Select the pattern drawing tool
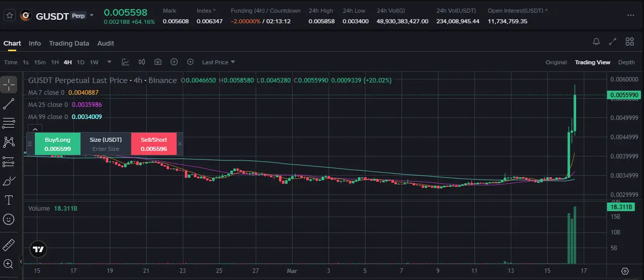The width and height of the screenshot is (644, 280). tap(9, 142)
